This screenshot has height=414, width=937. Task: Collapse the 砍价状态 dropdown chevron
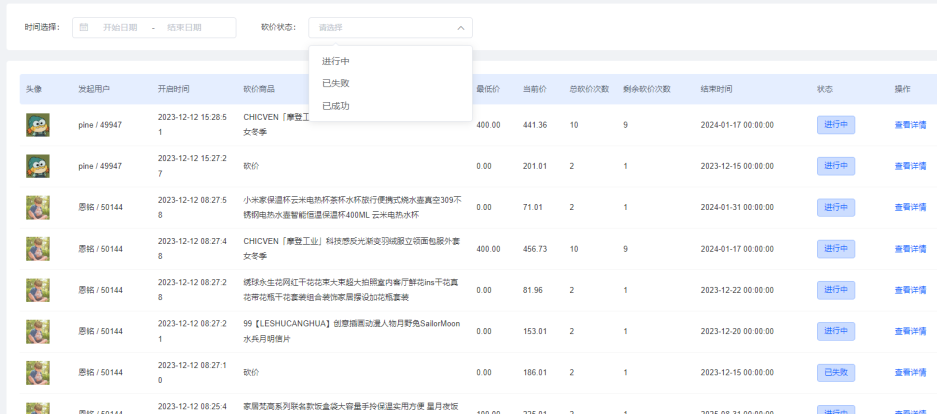click(x=461, y=27)
